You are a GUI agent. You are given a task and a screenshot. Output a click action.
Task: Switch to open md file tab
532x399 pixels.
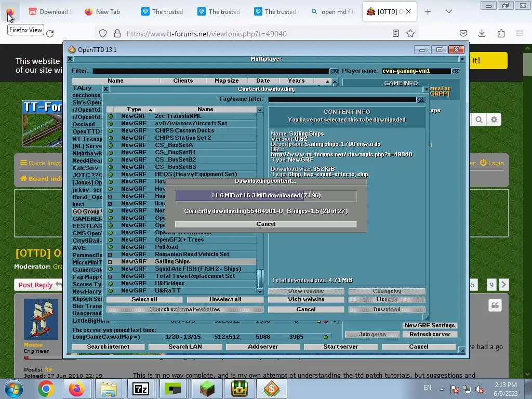(x=333, y=12)
